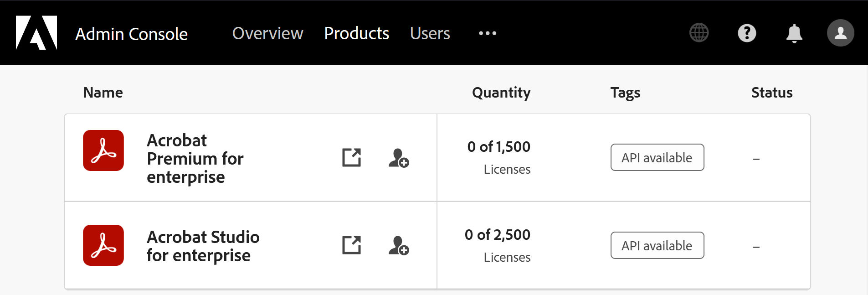
Task: Open the notifications bell icon
Action: click(x=794, y=33)
